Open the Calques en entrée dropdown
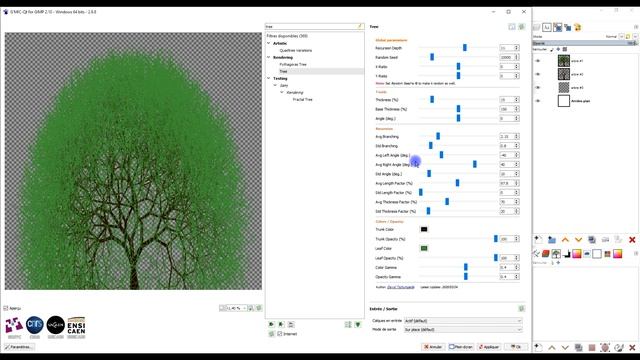Image resolution: width=640 pixels, height=360 pixels. pos(463,321)
